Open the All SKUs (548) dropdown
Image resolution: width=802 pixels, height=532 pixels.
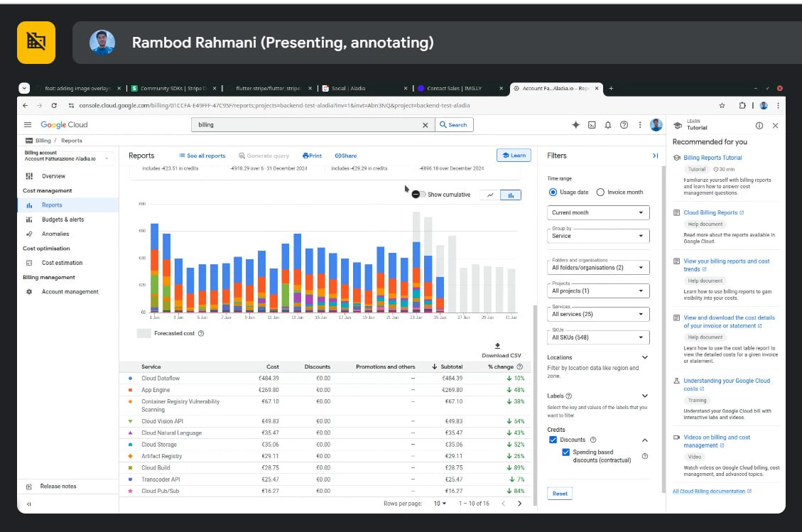point(598,337)
